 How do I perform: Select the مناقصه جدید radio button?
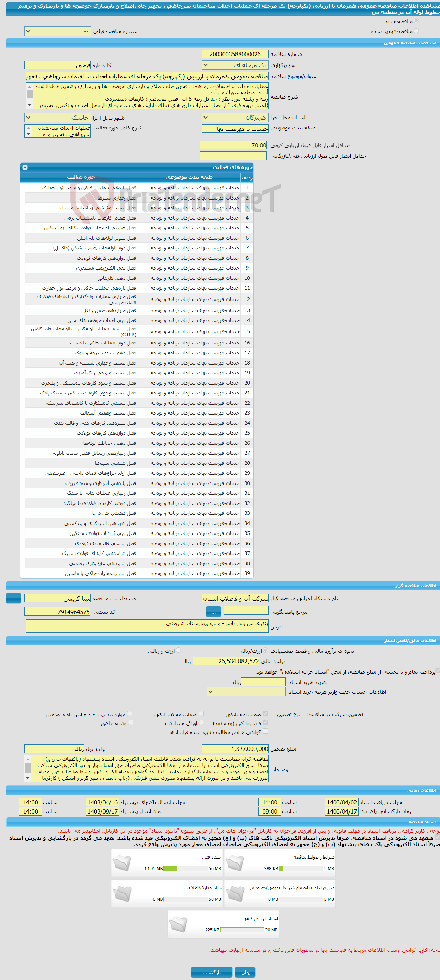[416, 21]
